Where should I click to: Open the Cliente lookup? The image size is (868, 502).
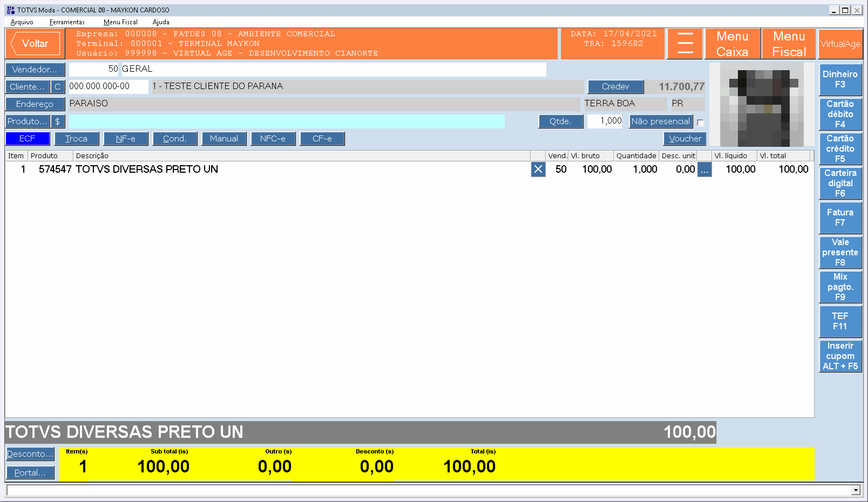(28, 87)
